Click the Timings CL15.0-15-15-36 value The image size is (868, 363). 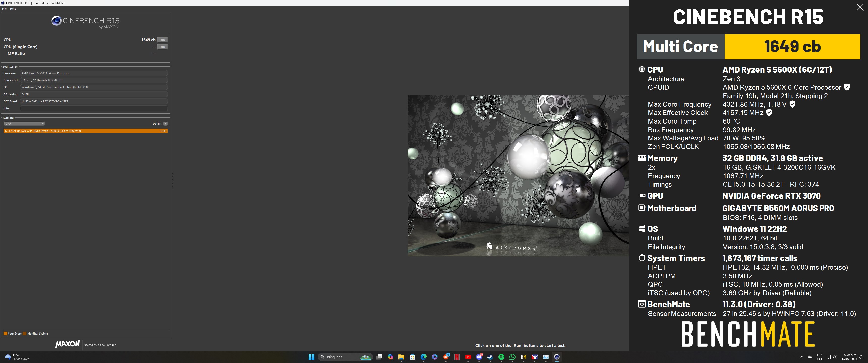[x=771, y=184]
